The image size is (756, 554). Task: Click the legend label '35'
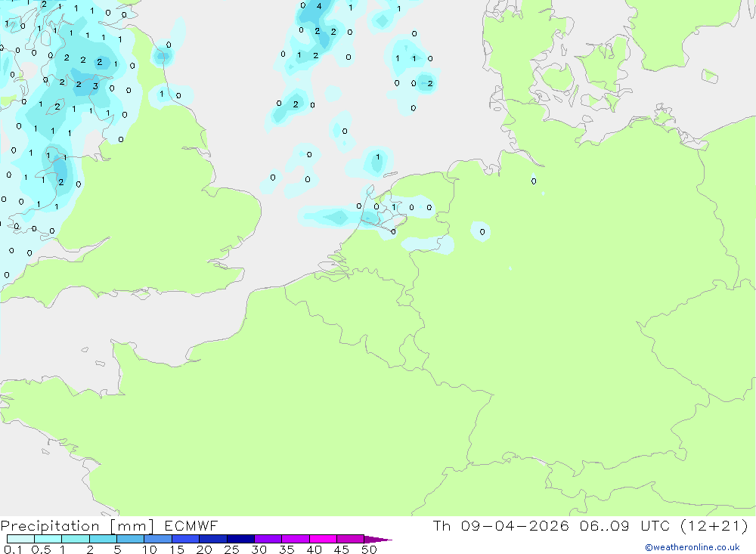pyautogui.click(x=287, y=549)
